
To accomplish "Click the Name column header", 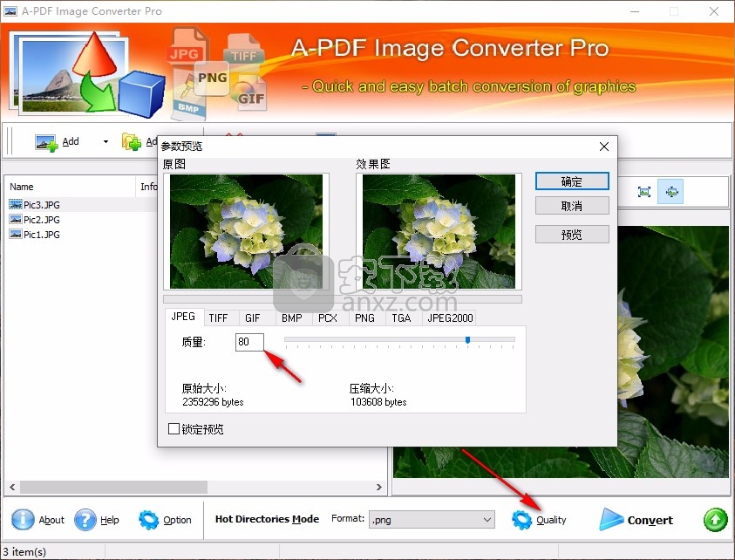I will pos(71,187).
